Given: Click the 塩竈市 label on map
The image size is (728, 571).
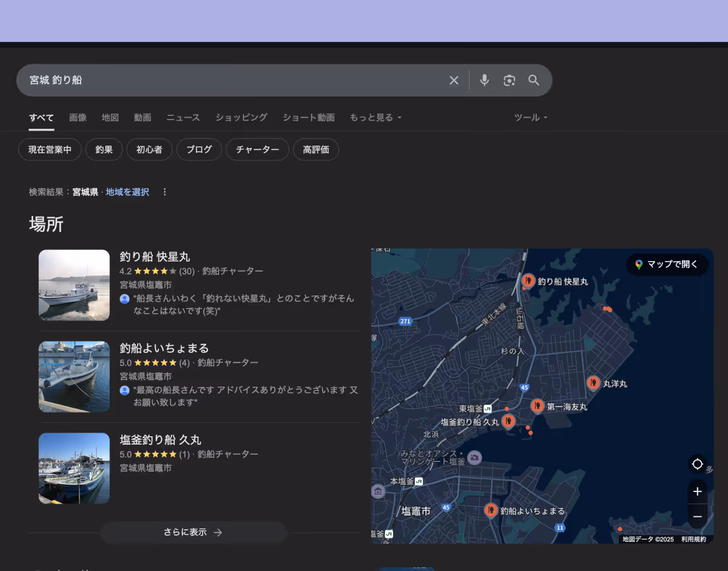Looking at the screenshot, I should [416, 512].
